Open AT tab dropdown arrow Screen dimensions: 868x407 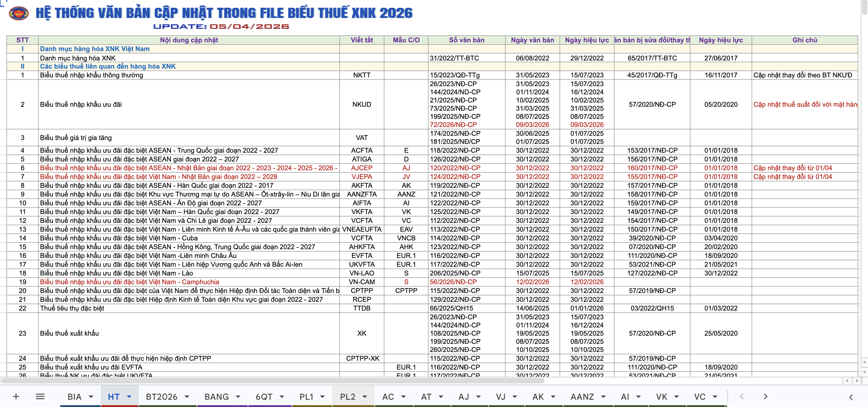pyautogui.click(x=441, y=396)
